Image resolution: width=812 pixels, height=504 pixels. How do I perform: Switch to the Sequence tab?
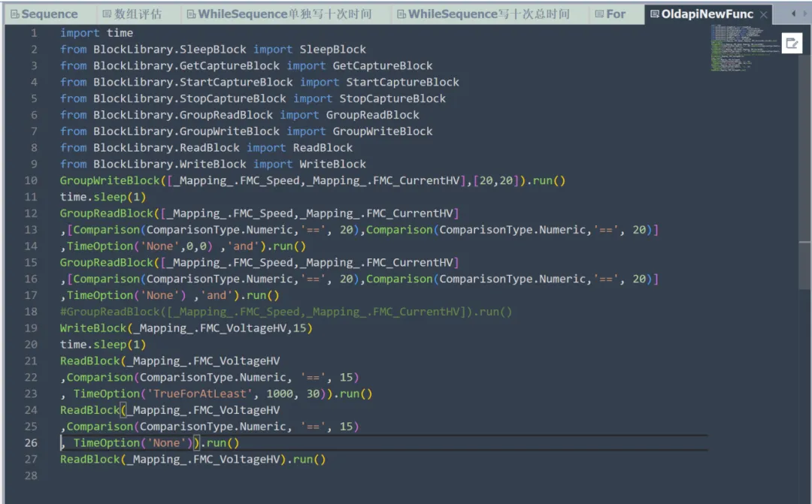coord(44,14)
